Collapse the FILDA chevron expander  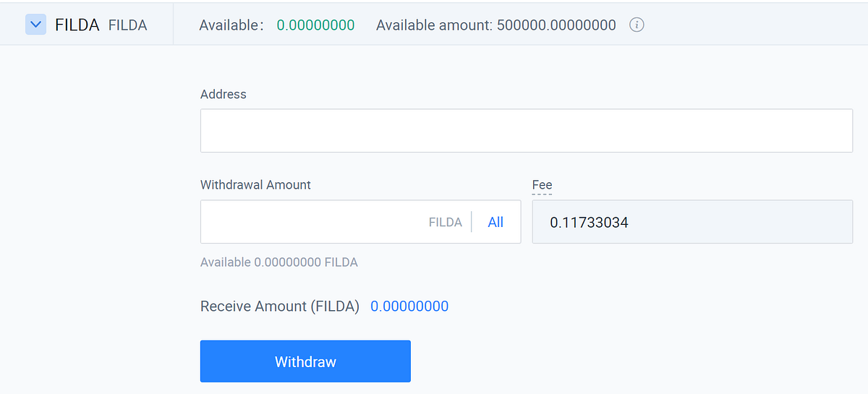(x=35, y=25)
